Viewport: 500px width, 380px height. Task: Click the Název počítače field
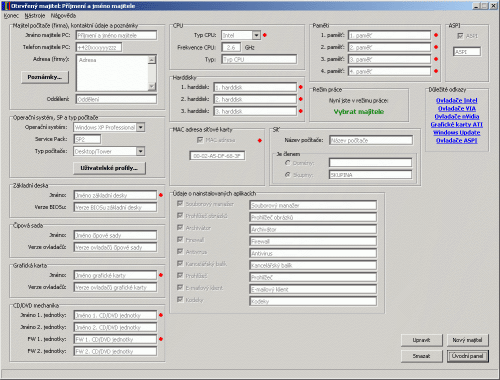click(x=371, y=140)
